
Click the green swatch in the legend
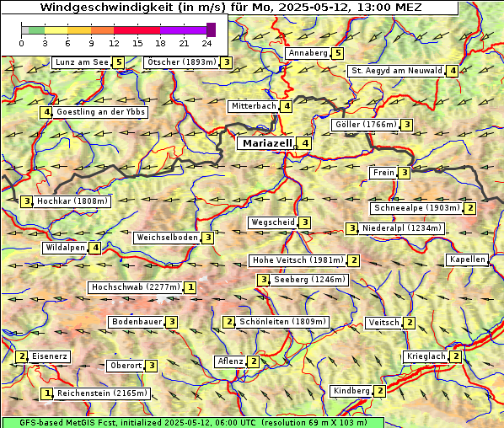pos(36,30)
